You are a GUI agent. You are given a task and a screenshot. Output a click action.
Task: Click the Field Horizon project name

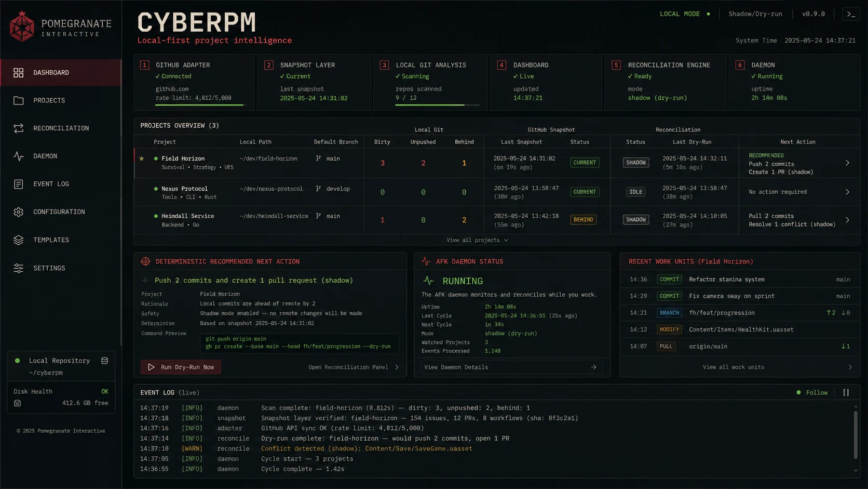[x=183, y=158]
